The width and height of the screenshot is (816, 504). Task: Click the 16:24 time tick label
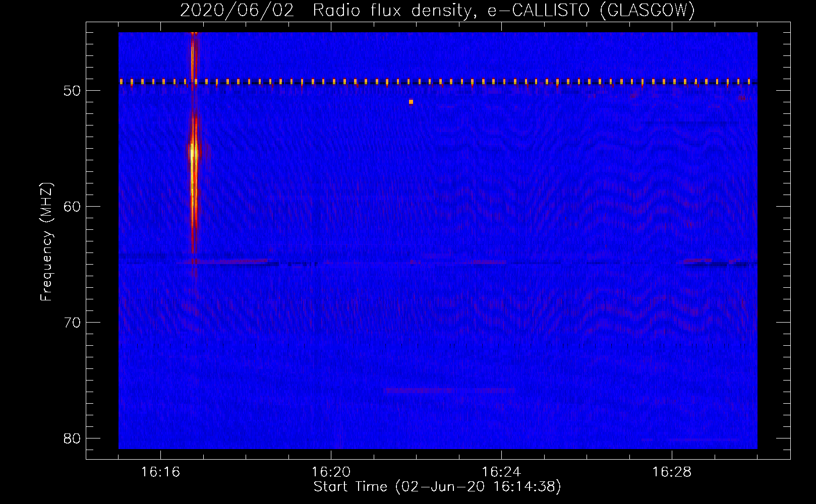point(501,472)
